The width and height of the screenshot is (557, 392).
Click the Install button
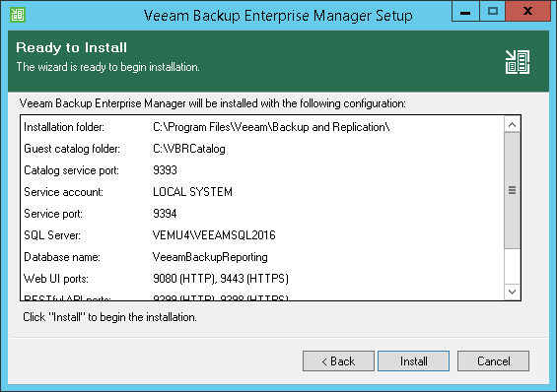(413, 361)
